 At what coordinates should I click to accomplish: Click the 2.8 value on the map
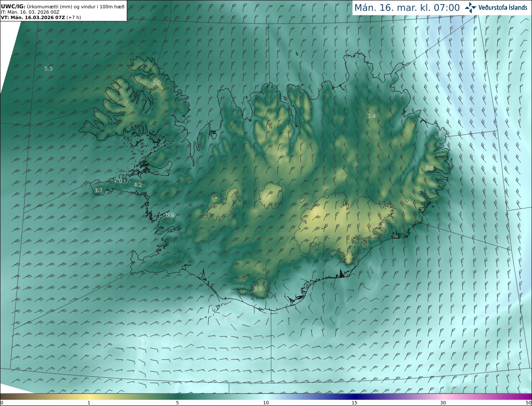pyautogui.click(x=429, y=168)
